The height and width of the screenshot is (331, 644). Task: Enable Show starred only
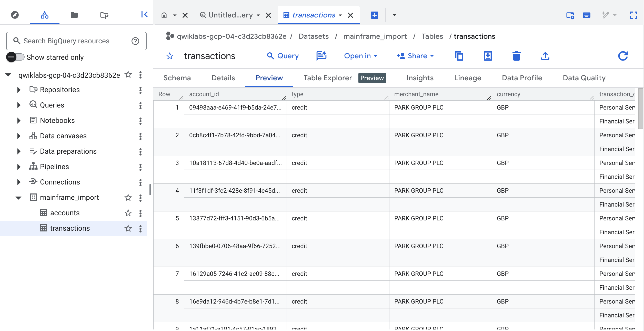coord(15,57)
